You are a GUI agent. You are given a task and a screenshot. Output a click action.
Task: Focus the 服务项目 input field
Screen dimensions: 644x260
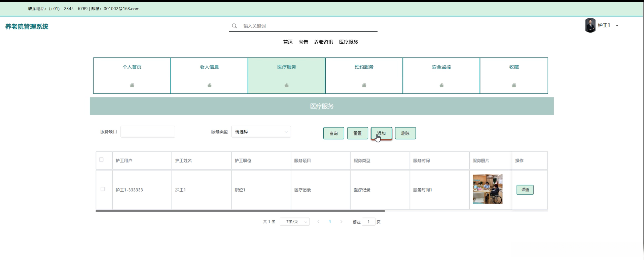pyautogui.click(x=148, y=132)
